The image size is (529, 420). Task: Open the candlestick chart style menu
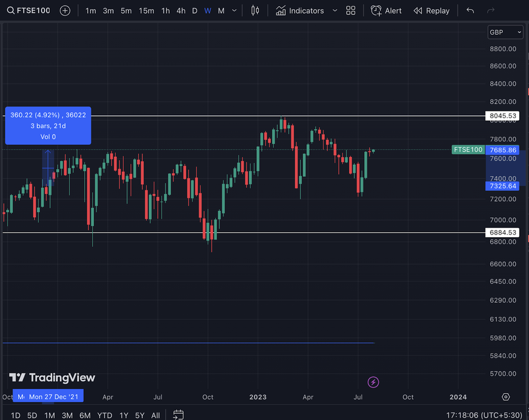click(x=255, y=11)
